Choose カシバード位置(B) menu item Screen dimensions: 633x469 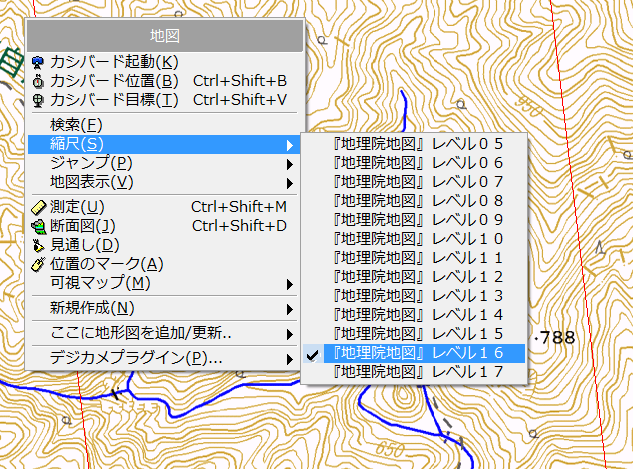coord(164,81)
